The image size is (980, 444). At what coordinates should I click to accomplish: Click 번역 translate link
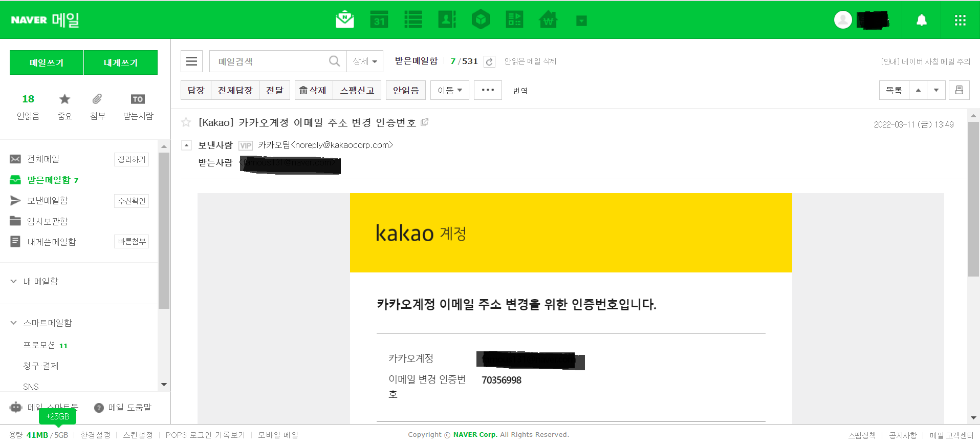(x=520, y=91)
